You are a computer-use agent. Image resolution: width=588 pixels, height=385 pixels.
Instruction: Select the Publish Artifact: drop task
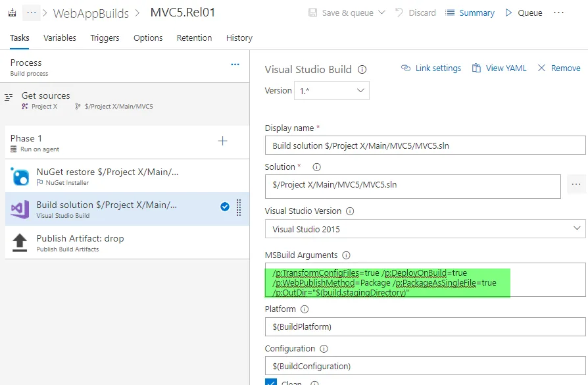(127, 242)
